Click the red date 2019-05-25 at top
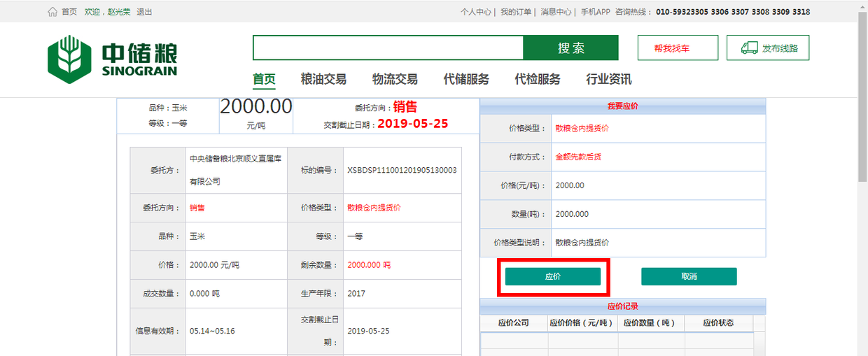This screenshot has width=868, height=356. pyautogui.click(x=413, y=124)
